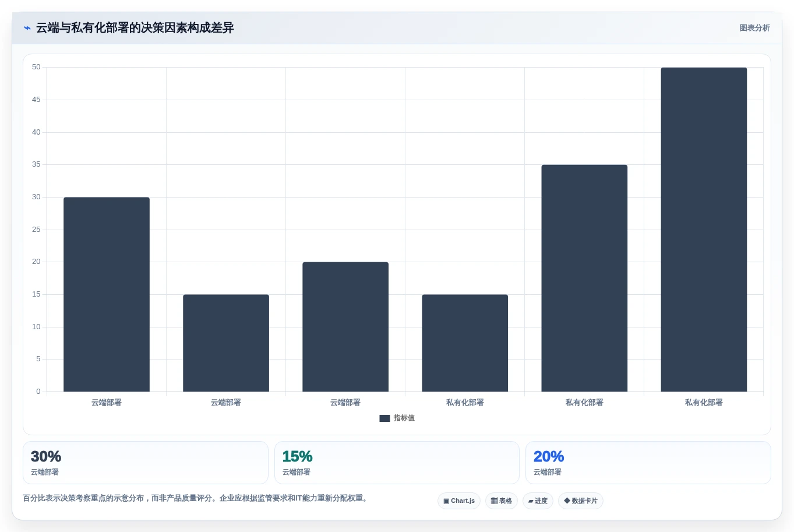Click the 20% 云端部署 data card

[x=648, y=463]
